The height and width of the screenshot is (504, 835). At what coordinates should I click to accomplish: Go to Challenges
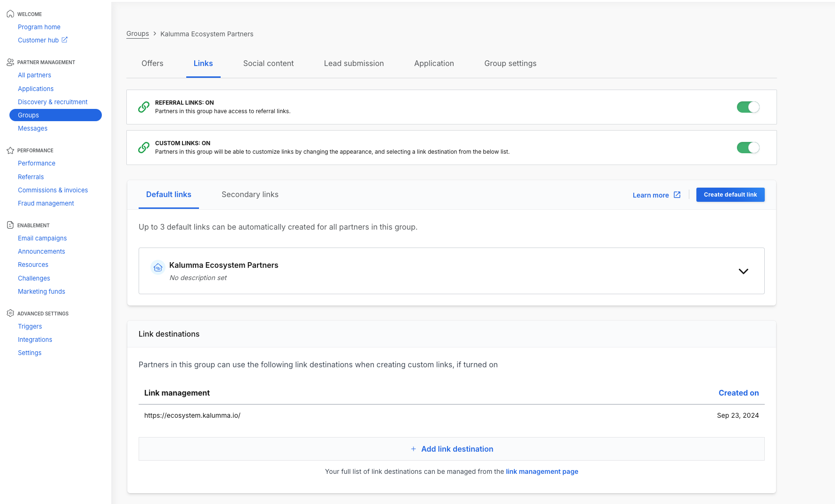pyautogui.click(x=34, y=278)
